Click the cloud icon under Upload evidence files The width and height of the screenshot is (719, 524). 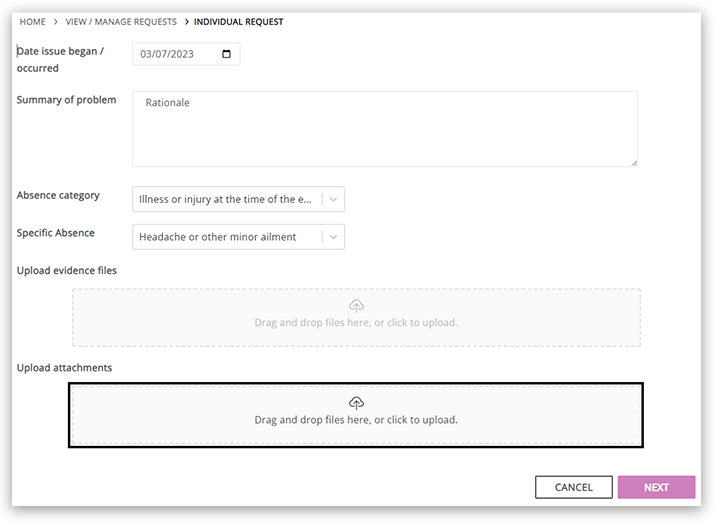356,306
